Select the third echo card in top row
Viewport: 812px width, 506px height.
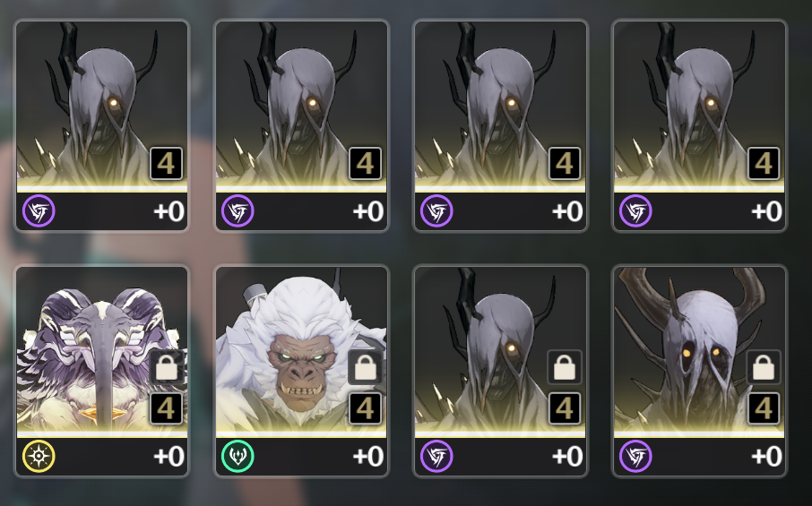(500, 125)
